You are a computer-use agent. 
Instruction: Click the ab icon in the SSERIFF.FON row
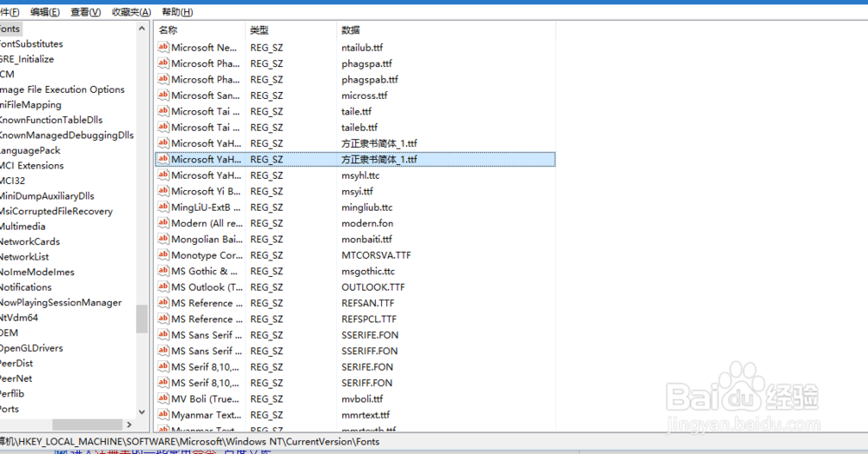[163, 351]
